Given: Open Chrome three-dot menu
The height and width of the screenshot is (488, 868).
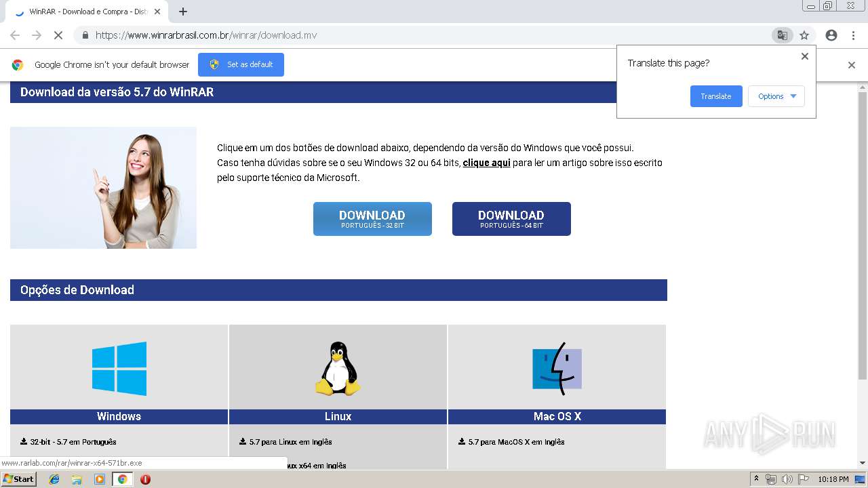Looking at the screenshot, I should coord(853,35).
